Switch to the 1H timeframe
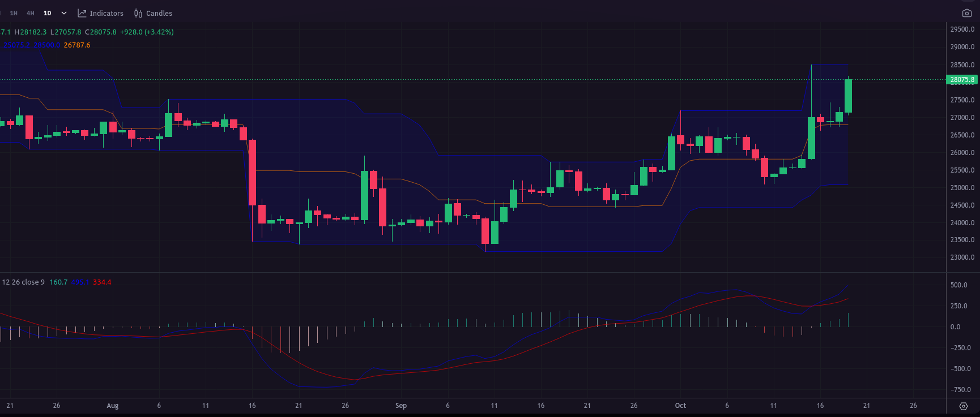 coord(14,13)
